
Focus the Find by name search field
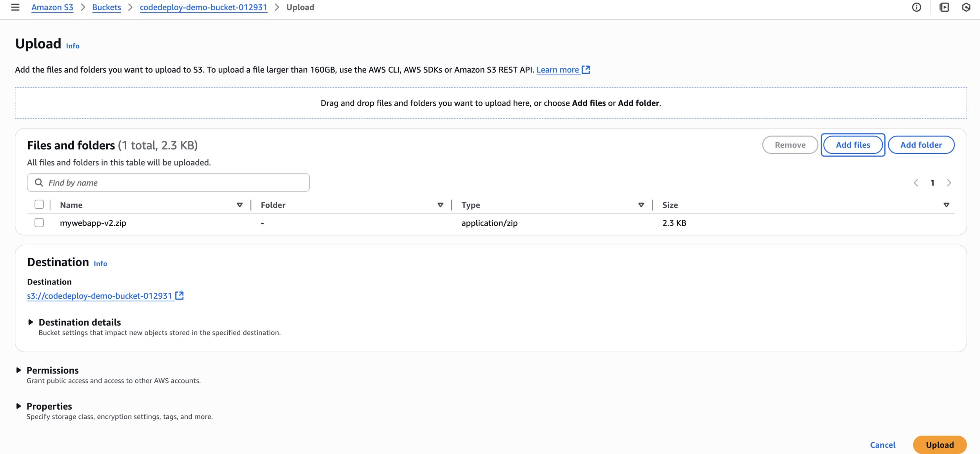(x=172, y=182)
